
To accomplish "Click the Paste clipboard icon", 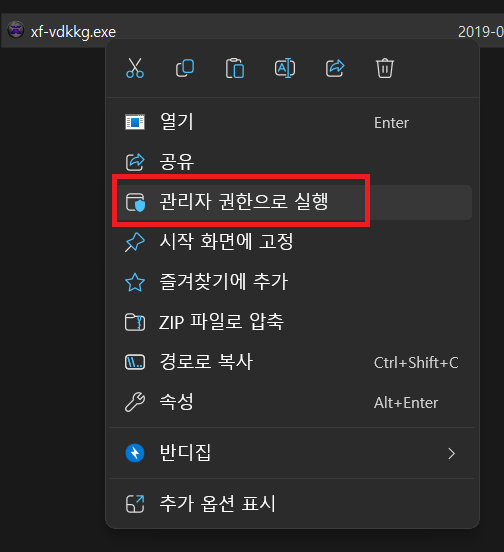I will (x=235, y=68).
